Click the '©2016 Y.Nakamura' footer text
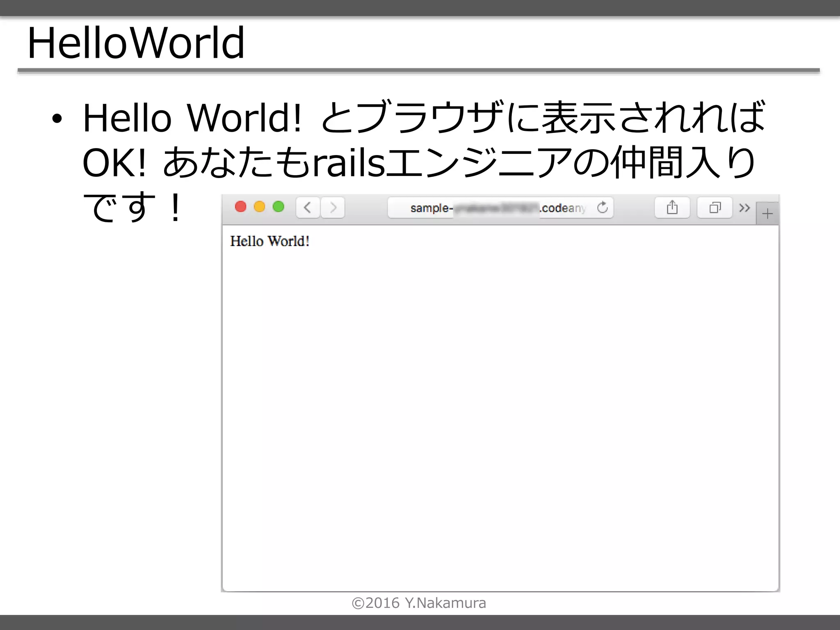840x630 pixels. coord(419,603)
